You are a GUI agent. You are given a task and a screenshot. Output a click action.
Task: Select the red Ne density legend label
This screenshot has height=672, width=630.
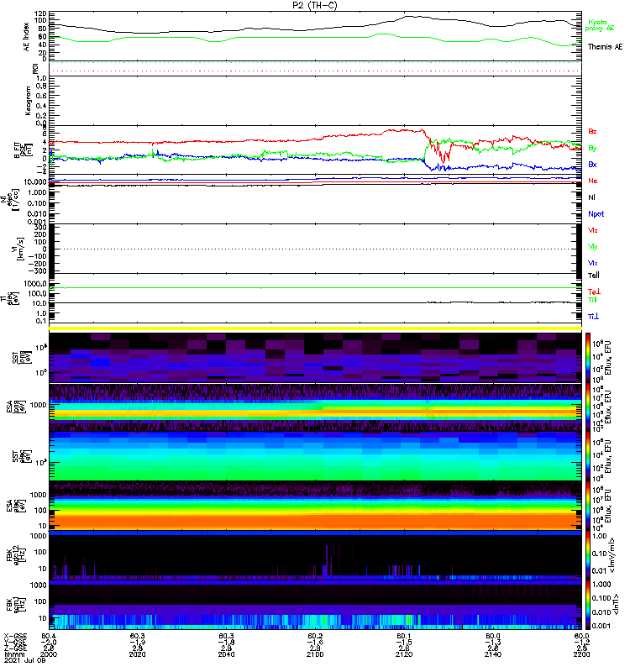point(593,181)
